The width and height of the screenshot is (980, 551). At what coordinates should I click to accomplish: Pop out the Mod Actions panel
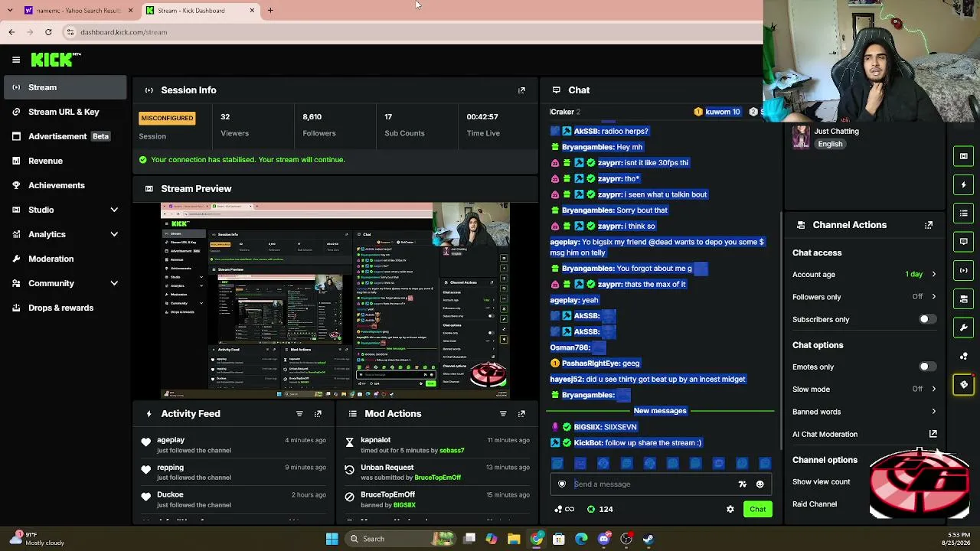[521, 414]
